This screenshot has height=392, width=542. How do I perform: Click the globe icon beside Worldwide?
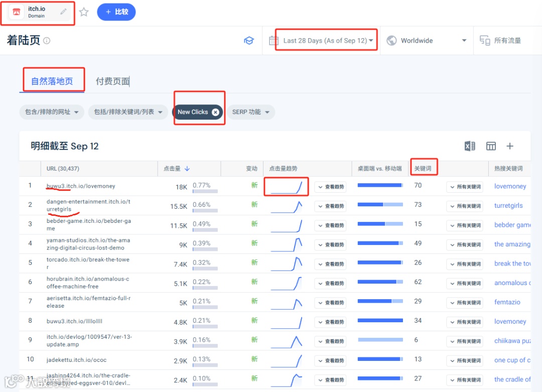click(391, 41)
